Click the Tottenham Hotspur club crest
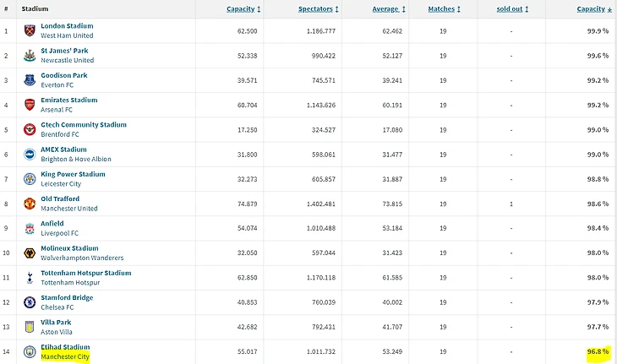617x364 pixels. pyautogui.click(x=29, y=278)
